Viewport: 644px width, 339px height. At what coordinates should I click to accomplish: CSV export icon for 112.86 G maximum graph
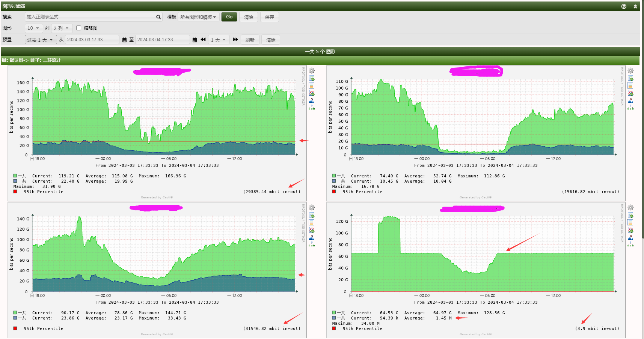tap(630, 78)
